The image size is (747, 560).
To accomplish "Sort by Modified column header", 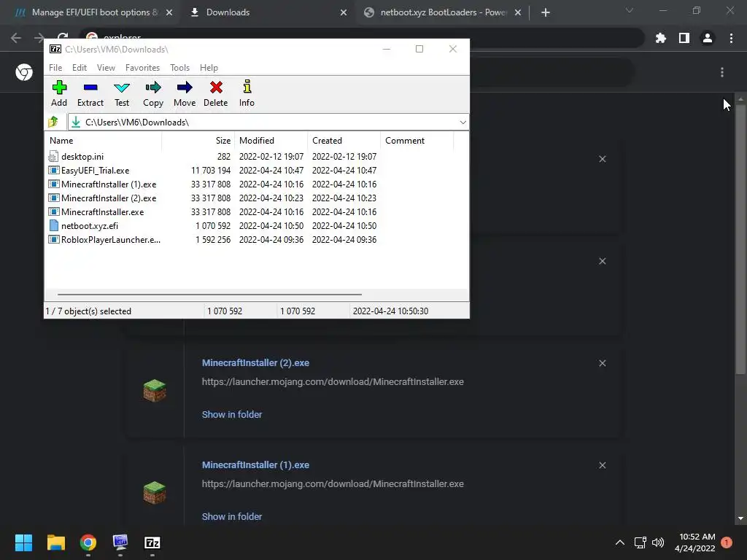I will 271,141.
